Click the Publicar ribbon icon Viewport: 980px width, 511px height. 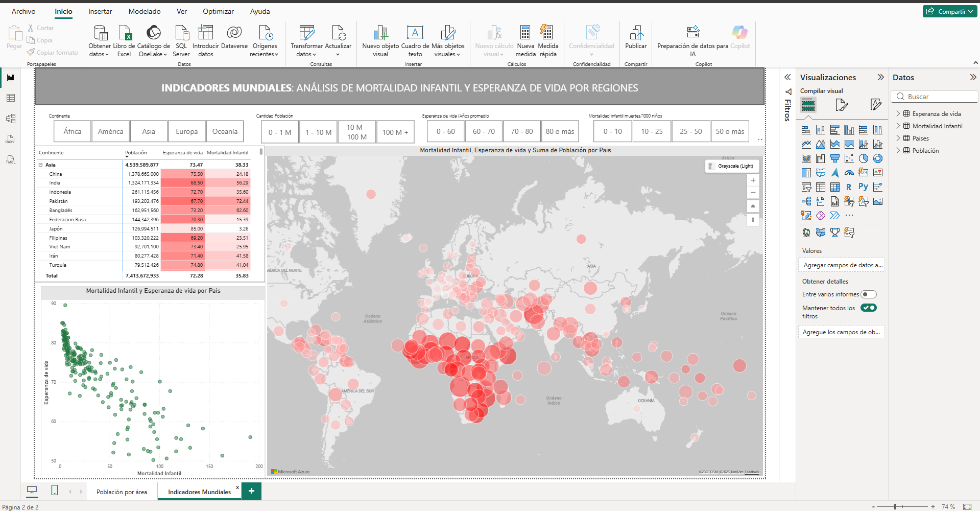tap(636, 37)
